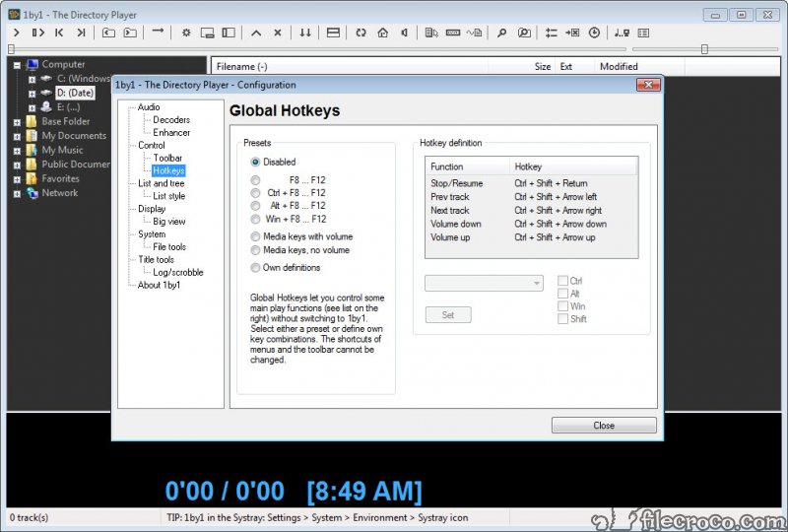Collapse the Computer tree node
Image resolution: width=788 pixels, height=532 pixels.
[x=17, y=65]
